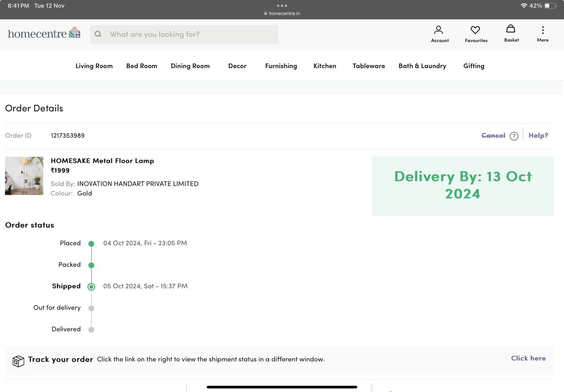
Task: Select Decor category
Action: coord(237,66)
